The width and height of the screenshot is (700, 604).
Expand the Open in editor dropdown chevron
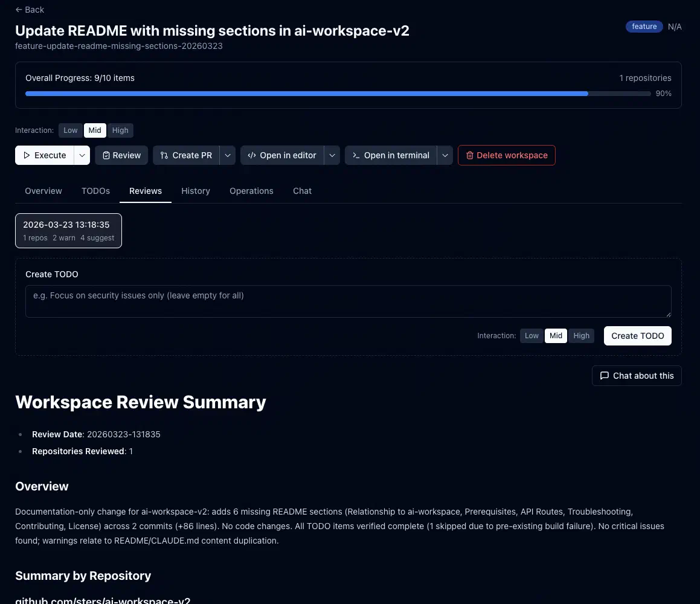tap(332, 155)
